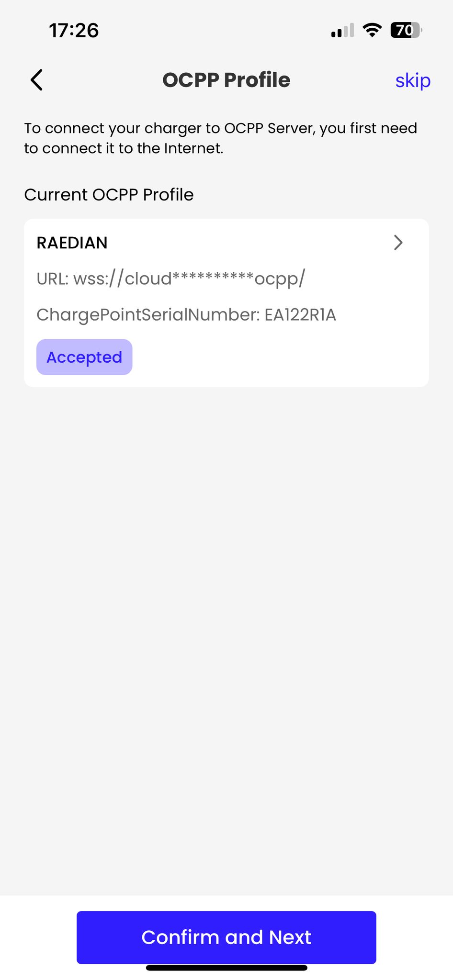
Task: Tap the 17:26 clock in status bar
Action: coord(74,31)
